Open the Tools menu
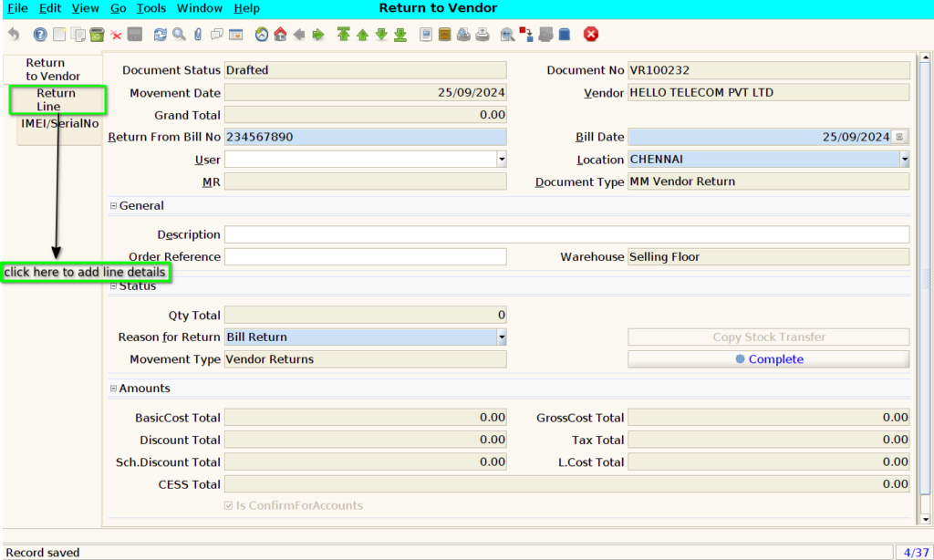The image size is (934, 560). click(x=151, y=8)
